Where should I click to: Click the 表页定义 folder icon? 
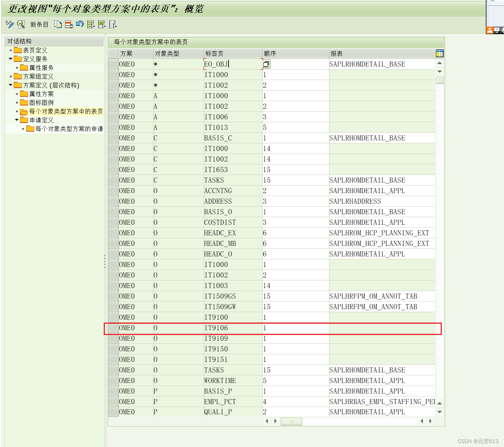(x=18, y=50)
